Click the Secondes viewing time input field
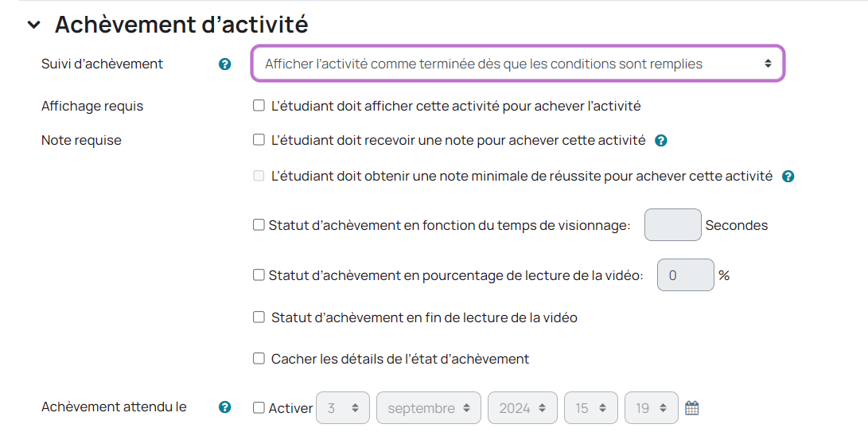 [672, 225]
